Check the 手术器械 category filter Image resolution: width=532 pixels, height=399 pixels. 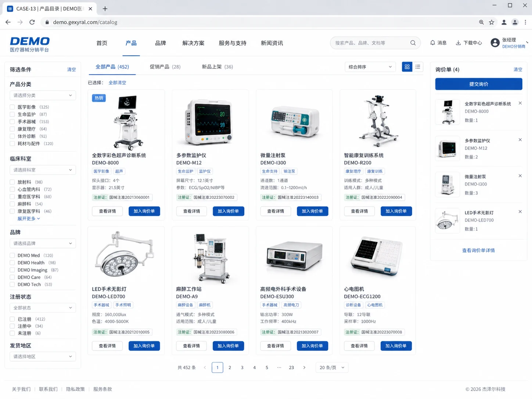(12, 122)
